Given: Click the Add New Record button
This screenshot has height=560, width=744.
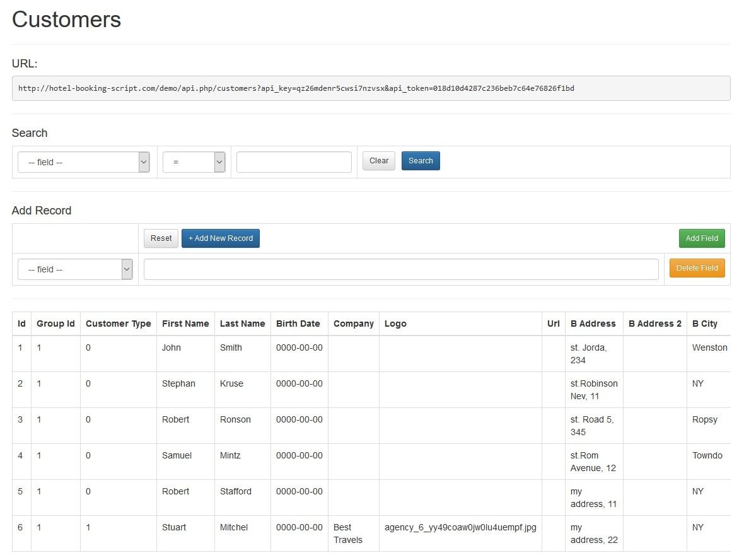Looking at the screenshot, I should tap(221, 238).
